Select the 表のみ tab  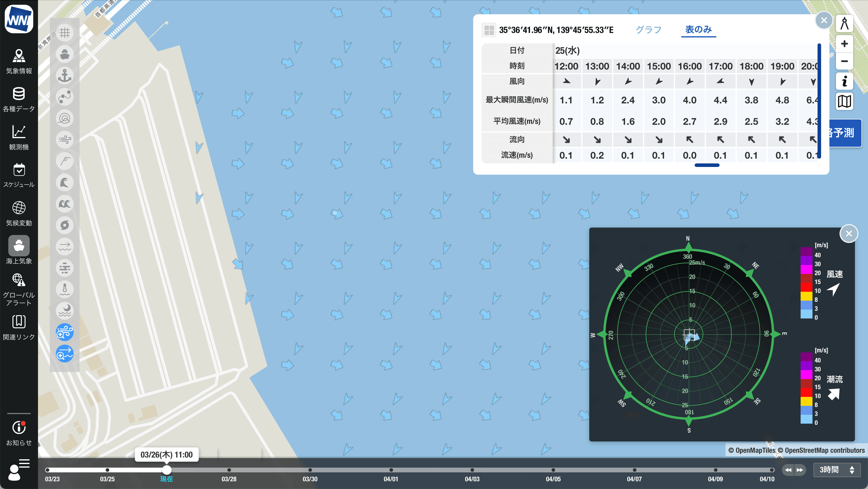pos(698,30)
